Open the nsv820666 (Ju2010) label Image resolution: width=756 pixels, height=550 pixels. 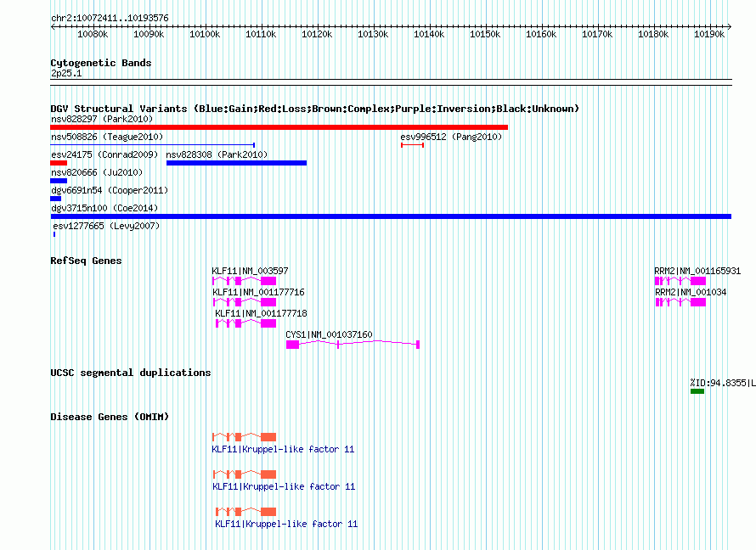tap(97, 172)
